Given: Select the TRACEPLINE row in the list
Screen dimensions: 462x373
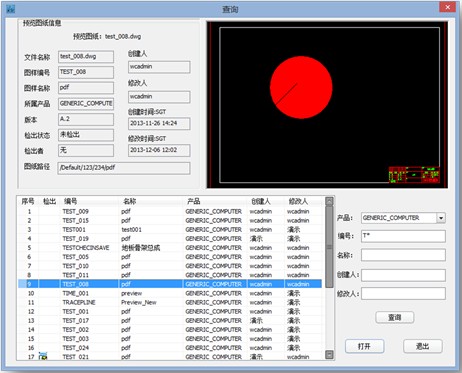Looking at the screenshot, I should point(170,302).
